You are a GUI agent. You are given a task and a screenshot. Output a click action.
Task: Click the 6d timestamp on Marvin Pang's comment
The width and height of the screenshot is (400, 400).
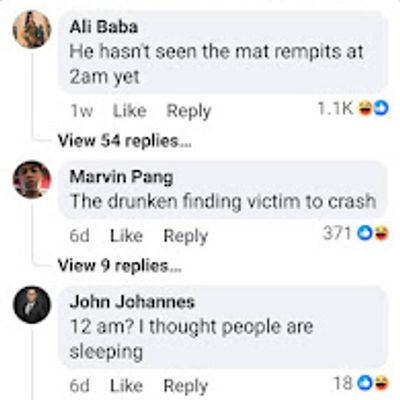point(80,236)
